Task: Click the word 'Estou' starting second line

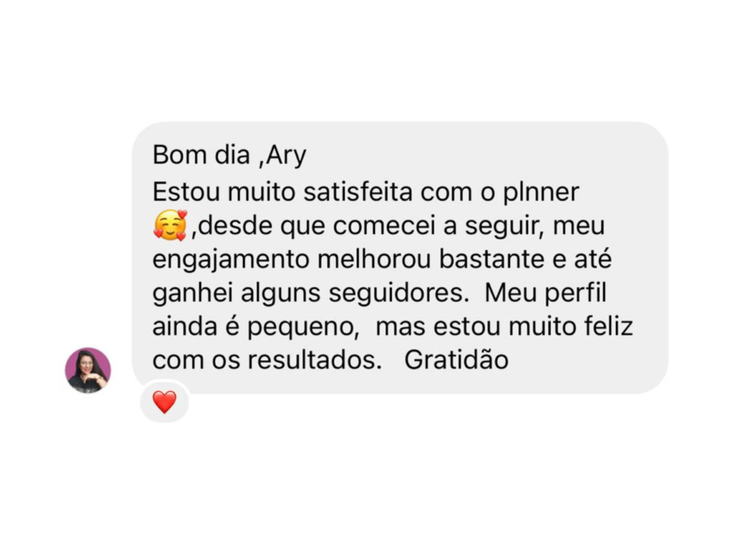Action: pyautogui.click(x=186, y=192)
